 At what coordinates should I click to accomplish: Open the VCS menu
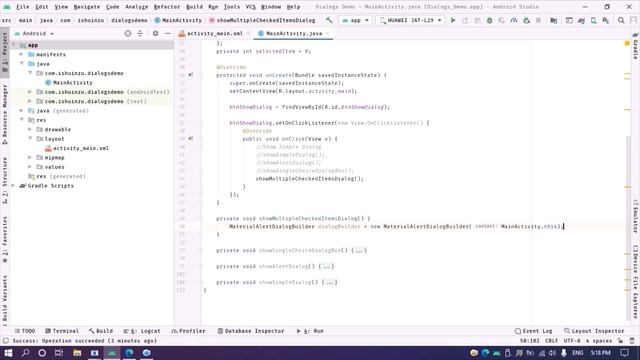coord(251,7)
